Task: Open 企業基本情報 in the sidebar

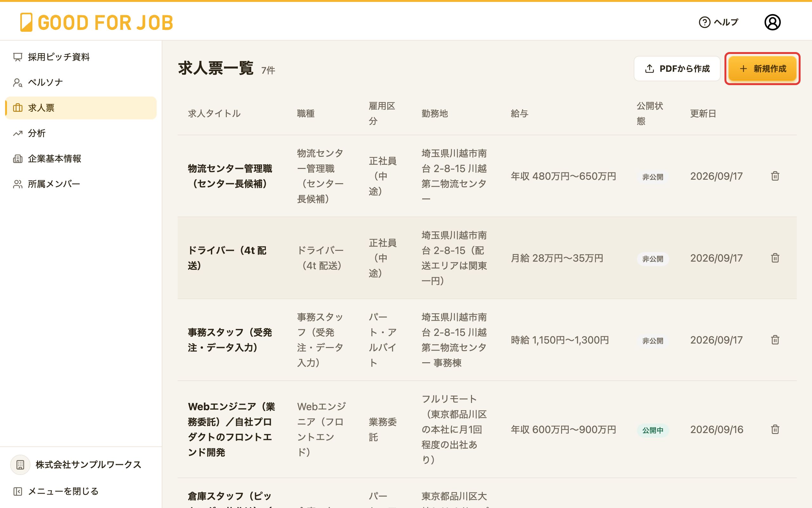Action: (81, 158)
